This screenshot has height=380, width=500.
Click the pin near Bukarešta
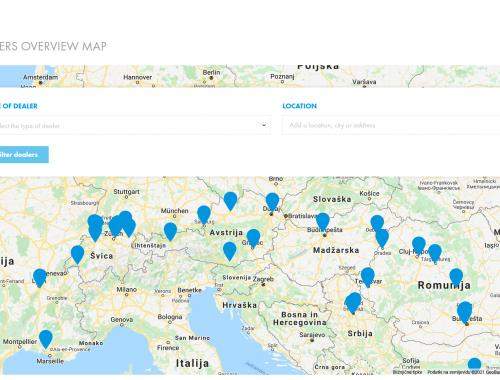[465, 312]
